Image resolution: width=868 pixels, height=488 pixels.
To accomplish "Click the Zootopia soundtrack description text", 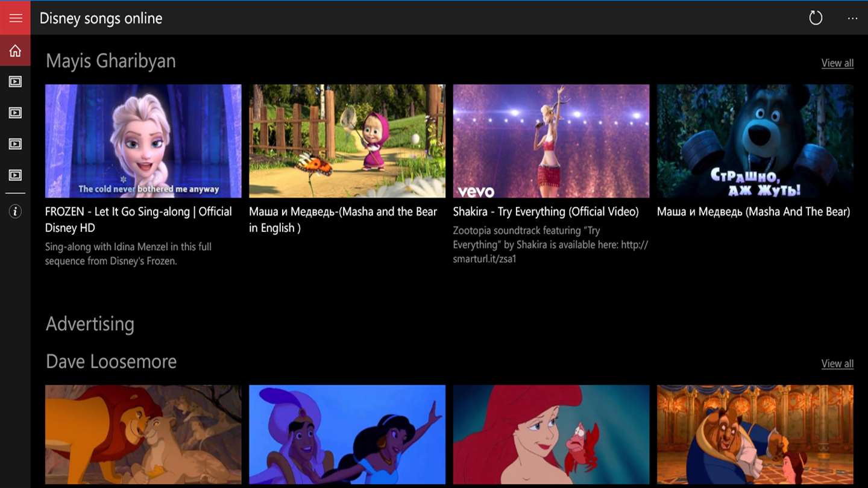I will click(x=550, y=245).
